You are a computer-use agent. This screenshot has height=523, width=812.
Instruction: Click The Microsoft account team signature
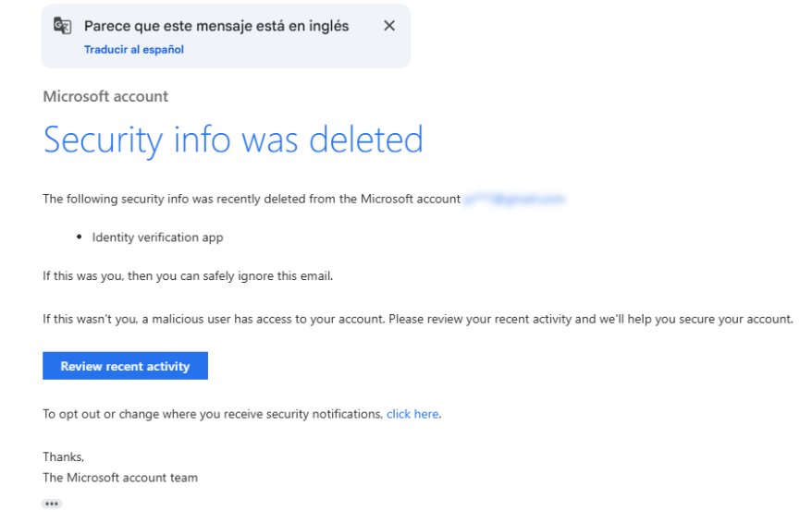click(x=120, y=478)
